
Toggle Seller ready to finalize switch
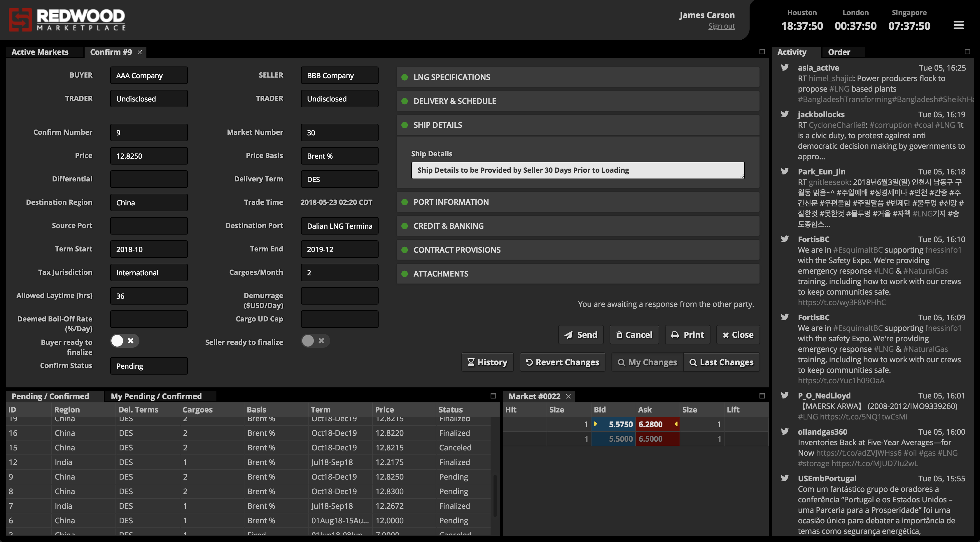[315, 341]
